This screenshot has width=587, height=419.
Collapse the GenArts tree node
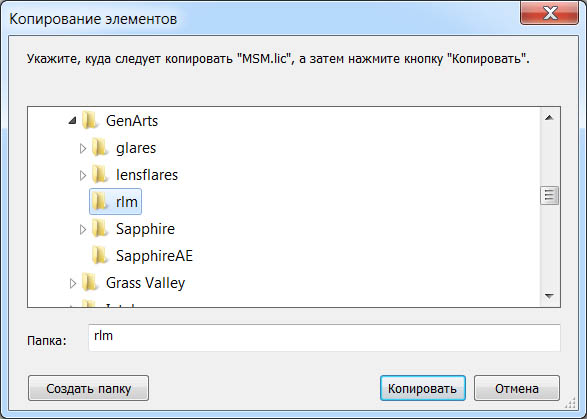73,121
